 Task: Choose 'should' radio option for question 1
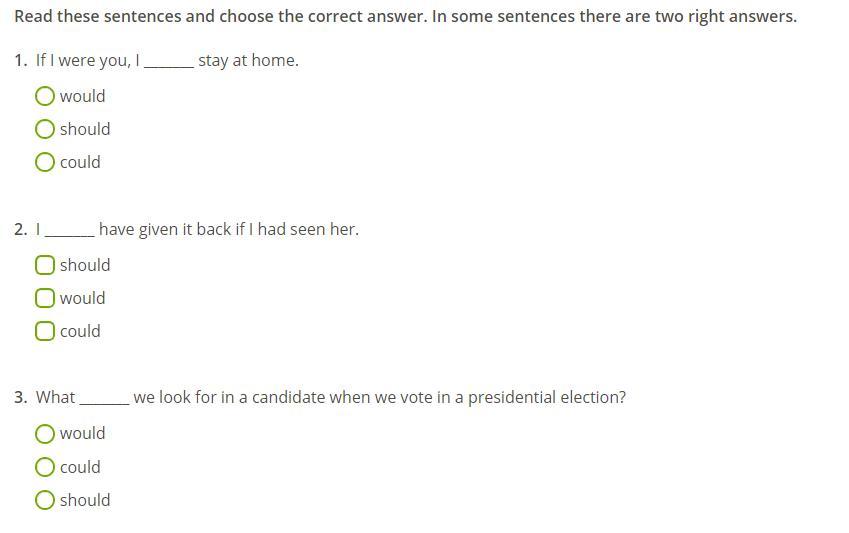pos(45,129)
